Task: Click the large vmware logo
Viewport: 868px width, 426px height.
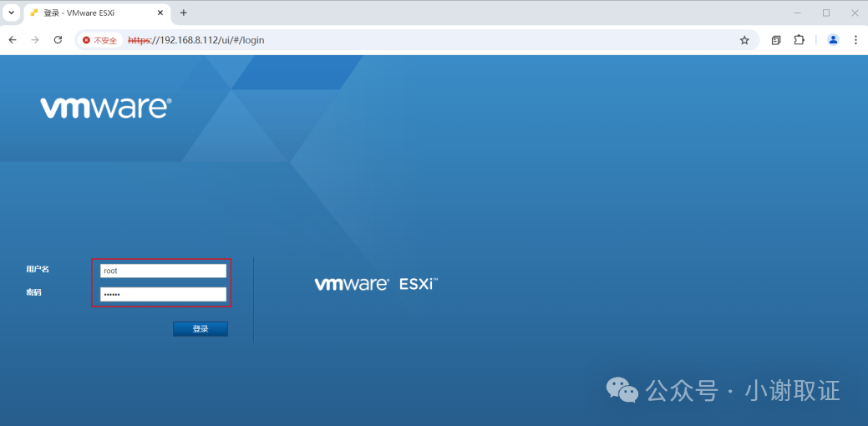Action: click(106, 108)
